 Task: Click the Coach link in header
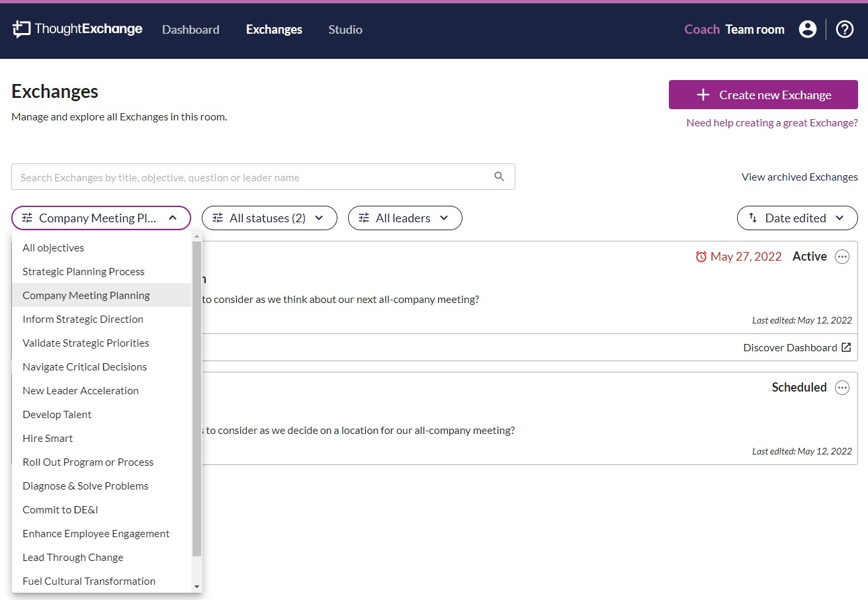tap(702, 29)
